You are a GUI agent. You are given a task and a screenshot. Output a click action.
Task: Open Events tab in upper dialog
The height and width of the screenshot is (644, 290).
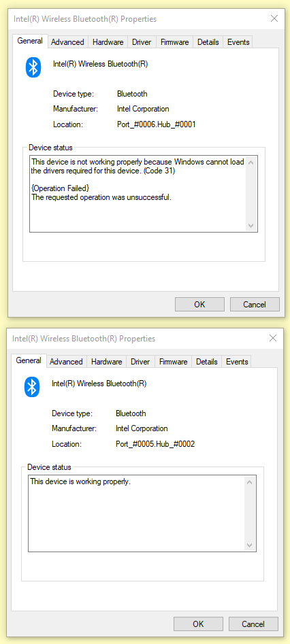238,42
